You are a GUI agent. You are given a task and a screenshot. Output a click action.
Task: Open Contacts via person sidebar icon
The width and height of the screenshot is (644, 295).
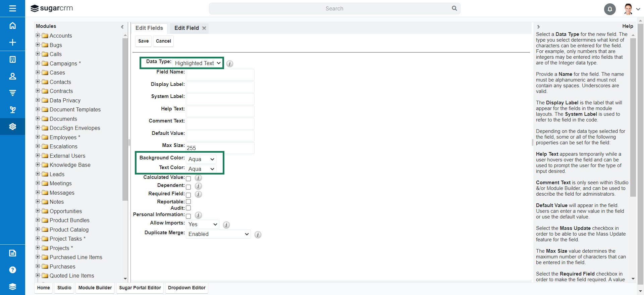[x=12, y=76]
